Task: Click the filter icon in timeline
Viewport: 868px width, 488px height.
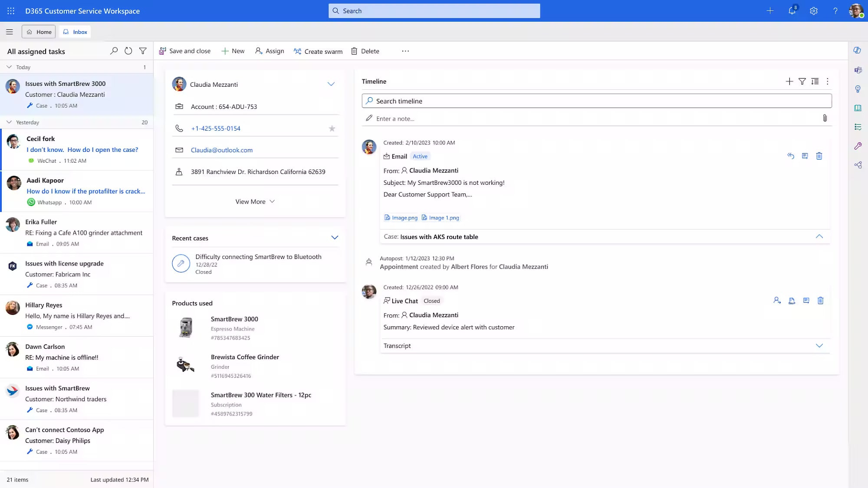Action: (802, 81)
